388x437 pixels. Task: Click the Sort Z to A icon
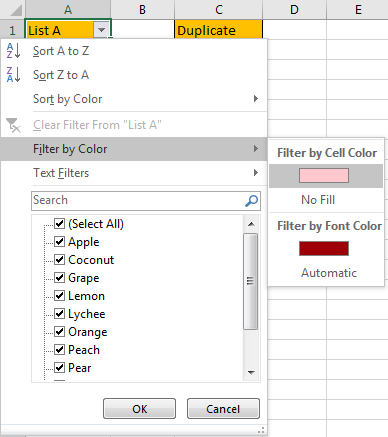(x=13, y=75)
